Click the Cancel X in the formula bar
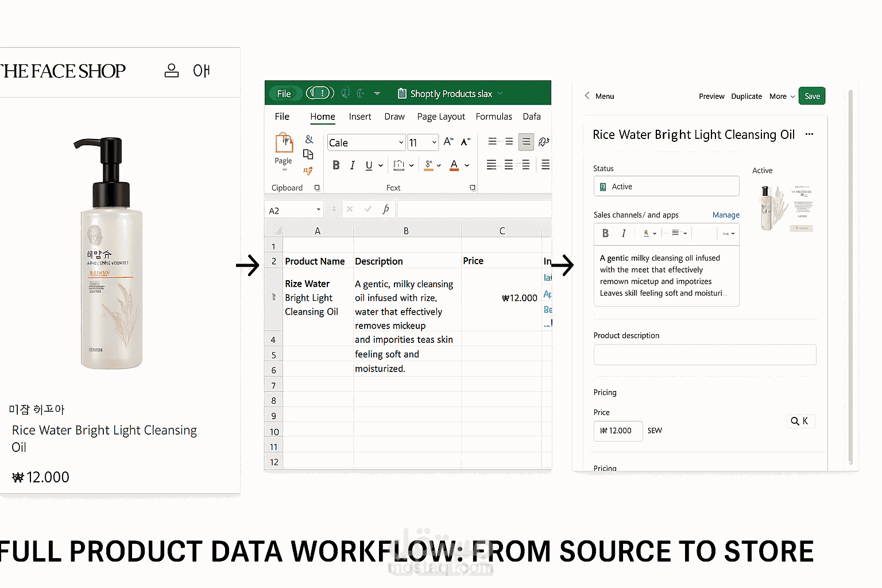882x588 pixels. pyautogui.click(x=350, y=210)
